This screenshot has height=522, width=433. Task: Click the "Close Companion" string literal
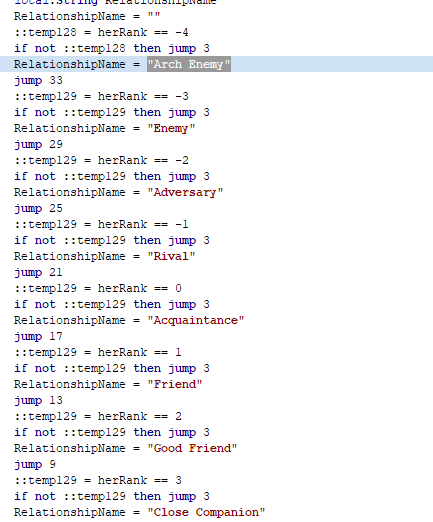[206, 512]
